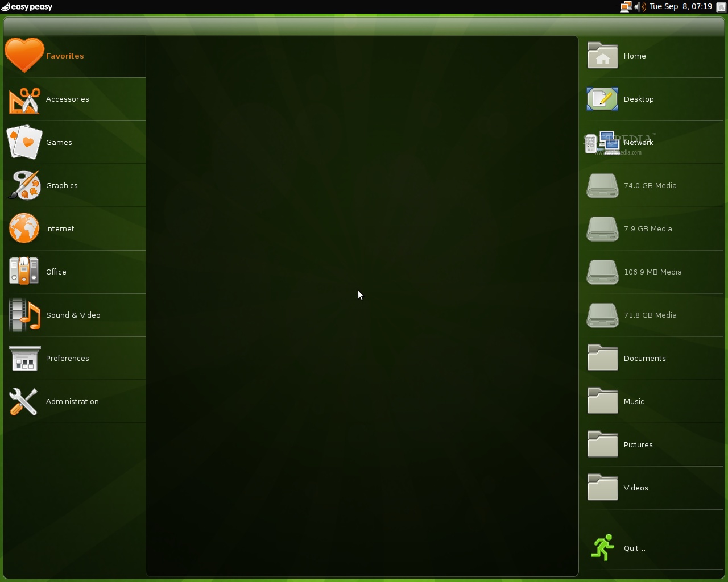Open the Preferences category icon
The width and height of the screenshot is (728, 582).
(24, 358)
